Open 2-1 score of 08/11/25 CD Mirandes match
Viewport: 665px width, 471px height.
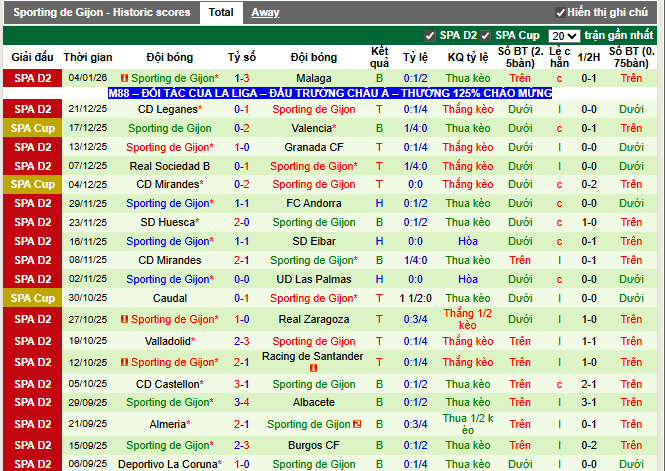[242, 260]
